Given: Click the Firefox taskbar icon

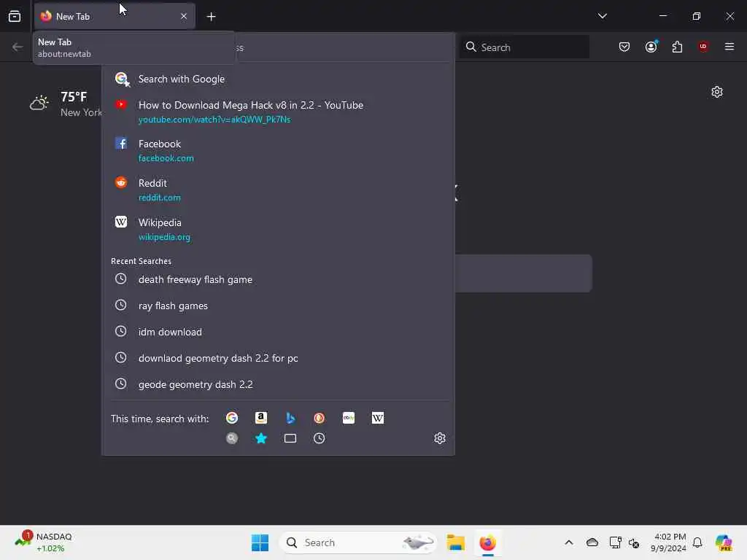Looking at the screenshot, I should point(487,542).
